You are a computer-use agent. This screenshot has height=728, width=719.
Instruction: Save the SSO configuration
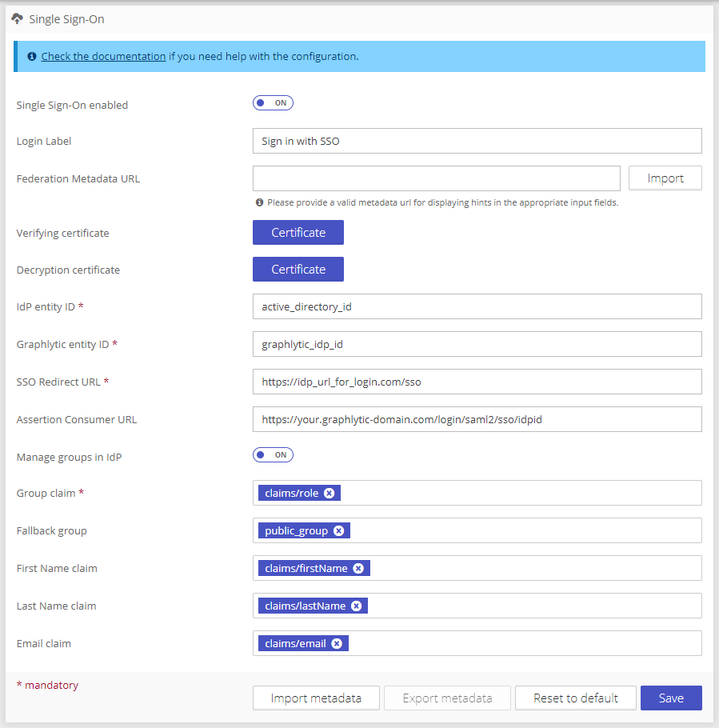point(670,698)
